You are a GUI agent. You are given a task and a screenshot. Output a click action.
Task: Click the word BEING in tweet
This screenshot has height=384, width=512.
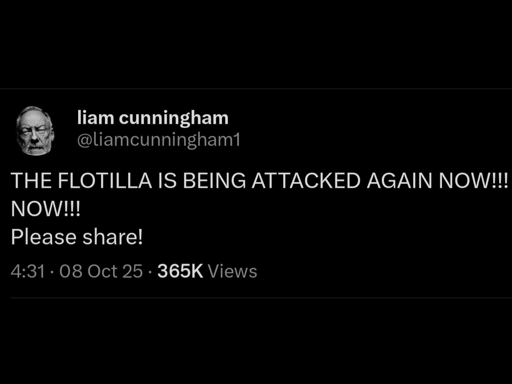[214, 181]
